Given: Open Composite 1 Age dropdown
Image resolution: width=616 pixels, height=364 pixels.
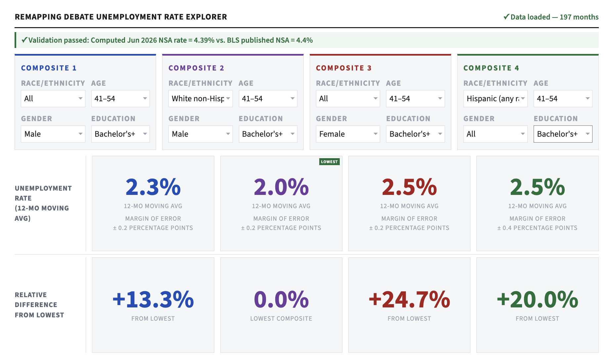Looking at the screenshot, I should click(120, 99).
